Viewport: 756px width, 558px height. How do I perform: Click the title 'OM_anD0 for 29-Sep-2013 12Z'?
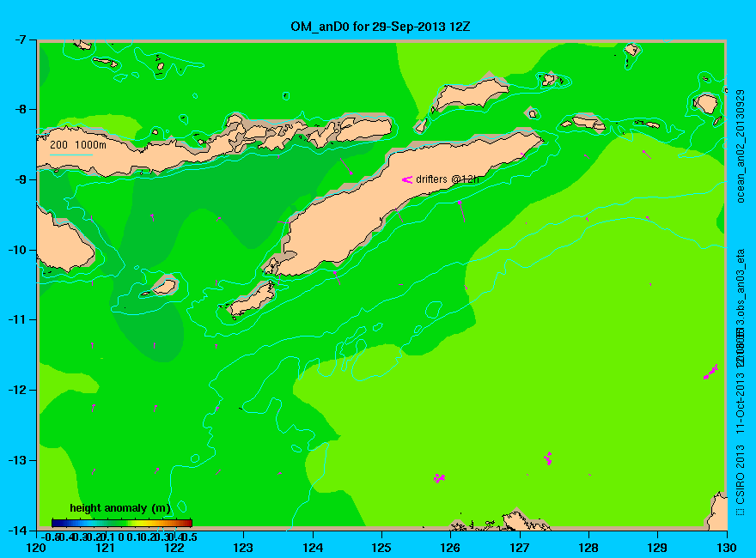pos(380,27)
